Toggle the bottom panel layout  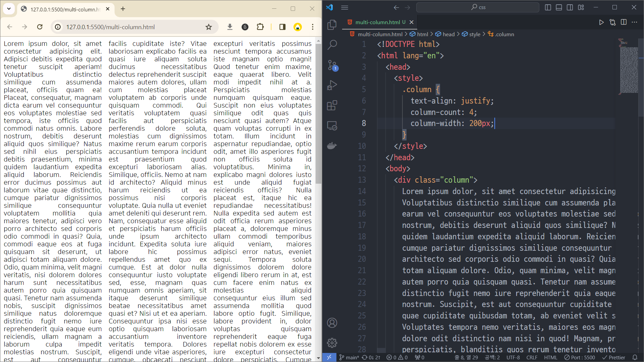pyautogui.click(x=559, y=7)
